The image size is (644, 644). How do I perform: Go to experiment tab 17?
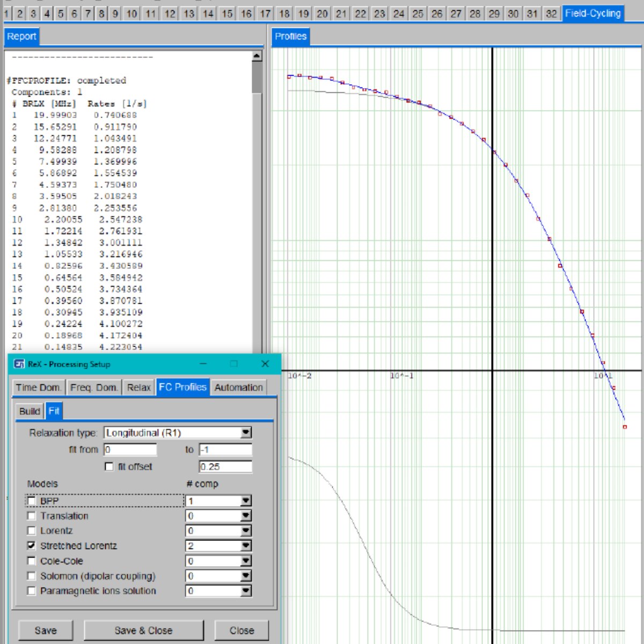[x=265, y=13]
